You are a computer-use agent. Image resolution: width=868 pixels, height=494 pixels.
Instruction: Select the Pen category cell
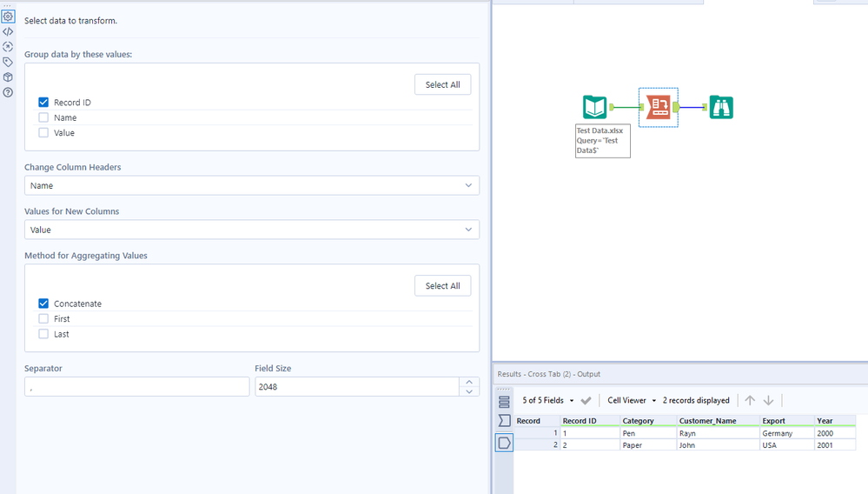point(648,433)
